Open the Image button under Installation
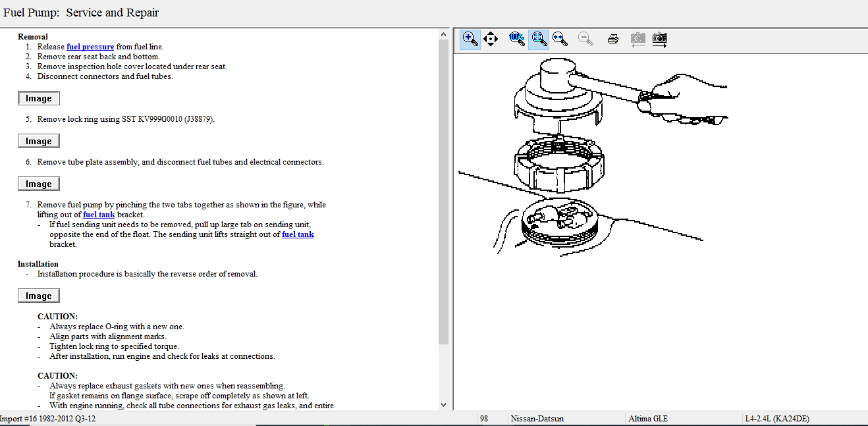Viewport: 868px width, 426px height. pos(39,296)
